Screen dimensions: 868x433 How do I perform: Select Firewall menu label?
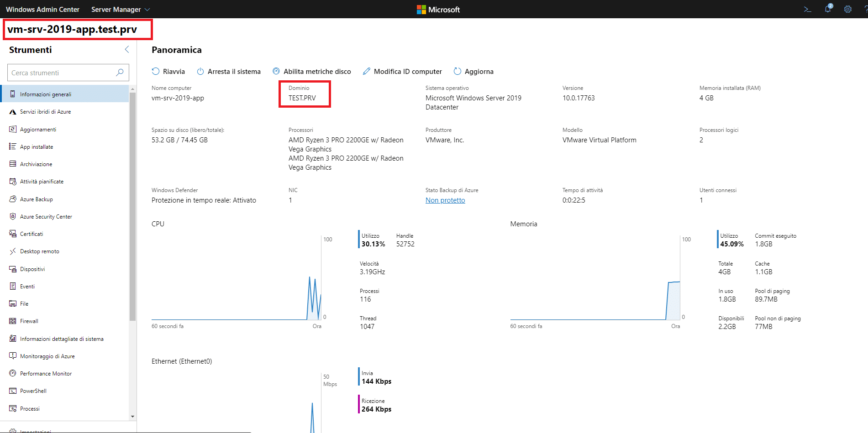tap(29, 321)
